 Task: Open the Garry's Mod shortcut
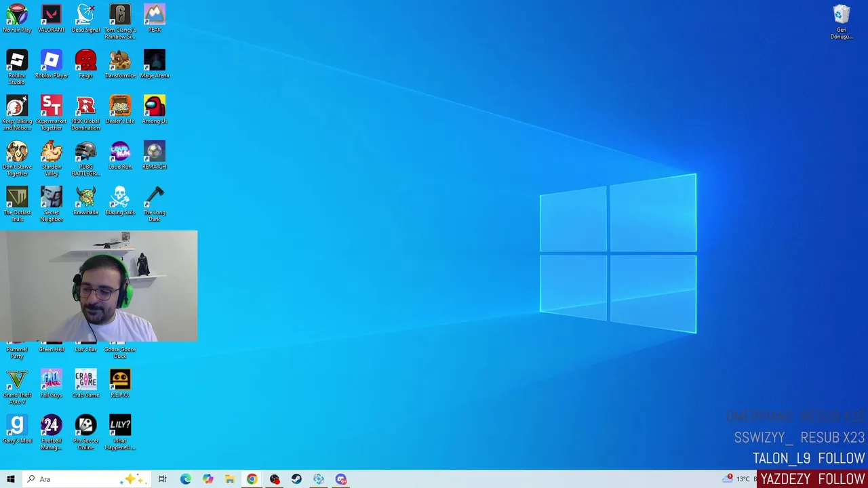click(x=17, y=428)
